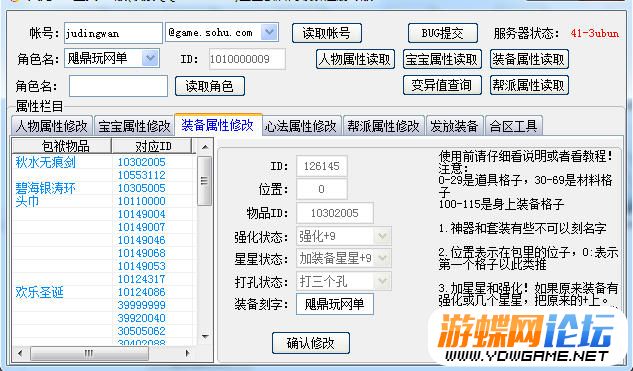Sort by 对应ID column header

[152, 146]
